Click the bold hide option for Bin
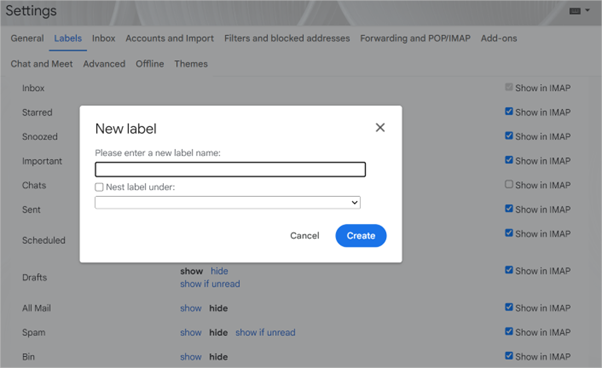Viewport: 602px width, 368px height. click(218, 357)
